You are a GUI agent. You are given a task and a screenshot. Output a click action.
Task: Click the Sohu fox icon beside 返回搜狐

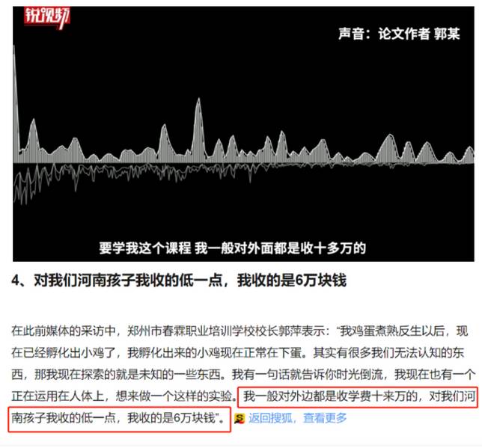(x=240, y=419)
